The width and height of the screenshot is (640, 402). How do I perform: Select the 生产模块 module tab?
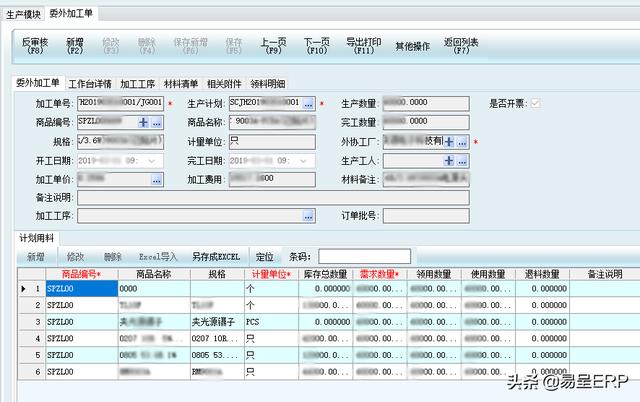[x=24, y=14]
